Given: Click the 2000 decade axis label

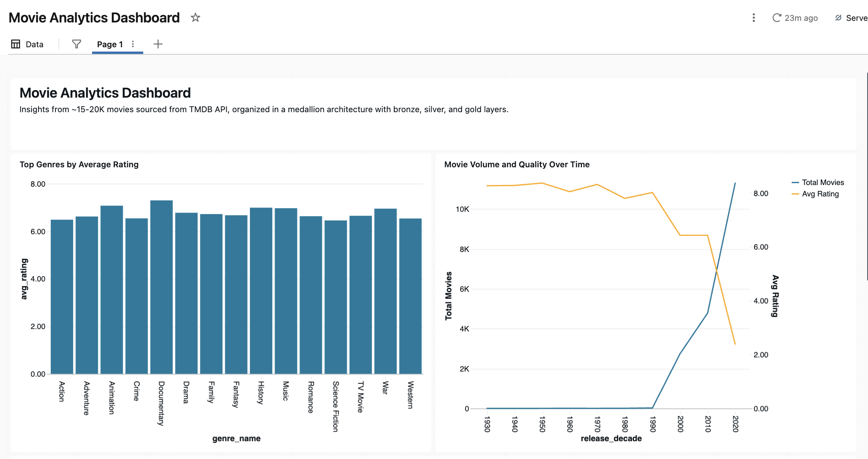Looking at the screenshot, I should pyautogui.click(x=680, y=424).
